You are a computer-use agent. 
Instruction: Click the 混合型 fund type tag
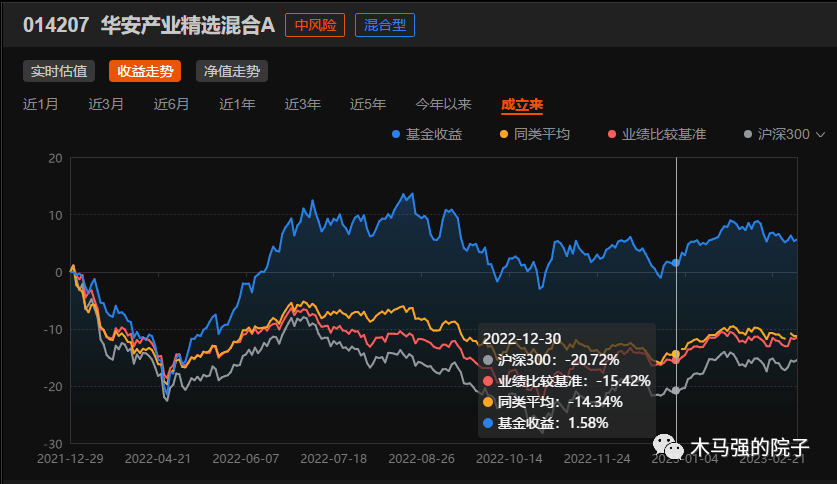385,25
